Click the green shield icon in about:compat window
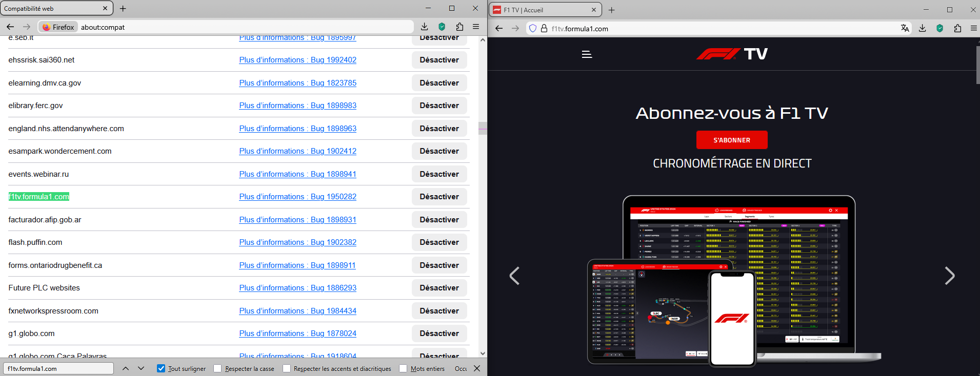 (x=442, y=27)
